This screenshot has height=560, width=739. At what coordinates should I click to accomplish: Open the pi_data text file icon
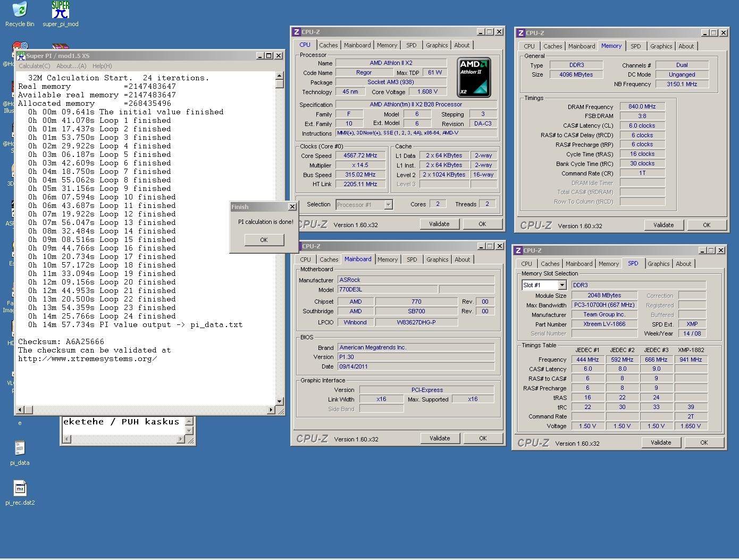[x=20, y=453]
